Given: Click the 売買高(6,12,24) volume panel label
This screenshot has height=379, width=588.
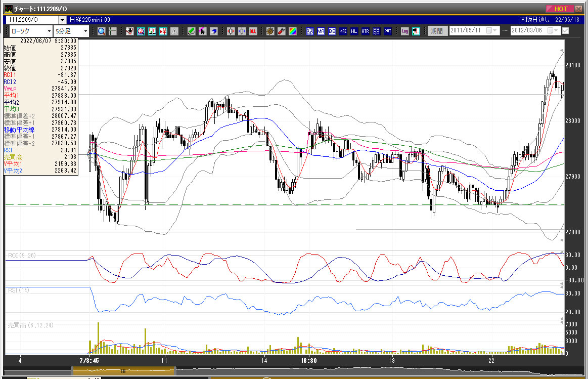Looking at the screenshot, I should point(31,325).
